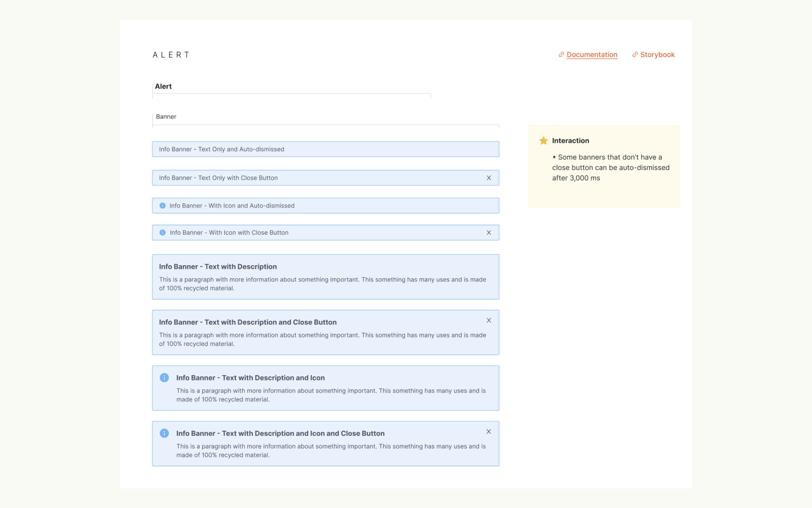Click the Interaction note heading
This screenshot has height=508, width=812.
pos(570,141)
